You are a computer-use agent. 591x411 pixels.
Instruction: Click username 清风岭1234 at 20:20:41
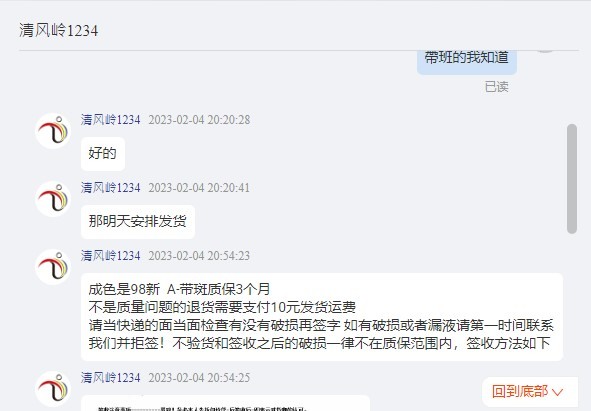[110, 188]
